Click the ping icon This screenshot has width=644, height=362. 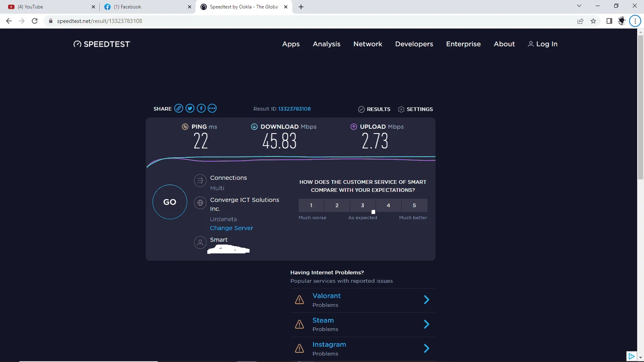click(185, 127)
